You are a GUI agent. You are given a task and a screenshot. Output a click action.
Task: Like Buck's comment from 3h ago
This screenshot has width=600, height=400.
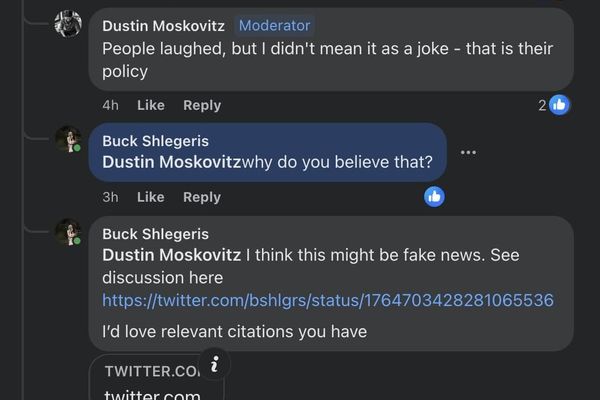(x=150, y=197)
